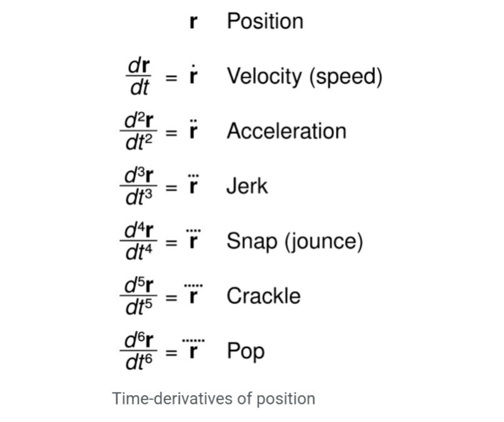
Task: Click the Snap (jounce) label
Action: (x=295, y=242)
